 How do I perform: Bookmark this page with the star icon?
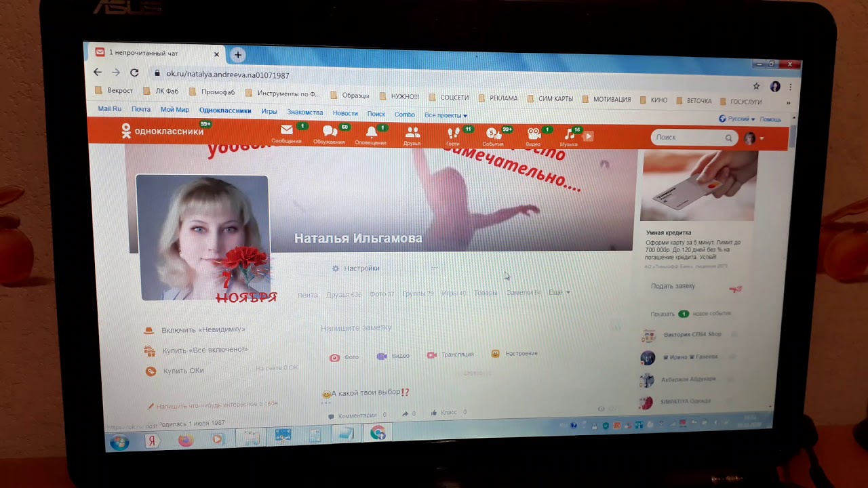tap(757, 86)
